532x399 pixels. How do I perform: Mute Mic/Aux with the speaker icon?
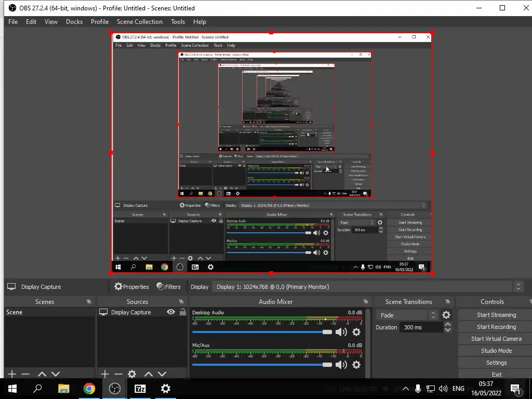(x=341, y=365)
